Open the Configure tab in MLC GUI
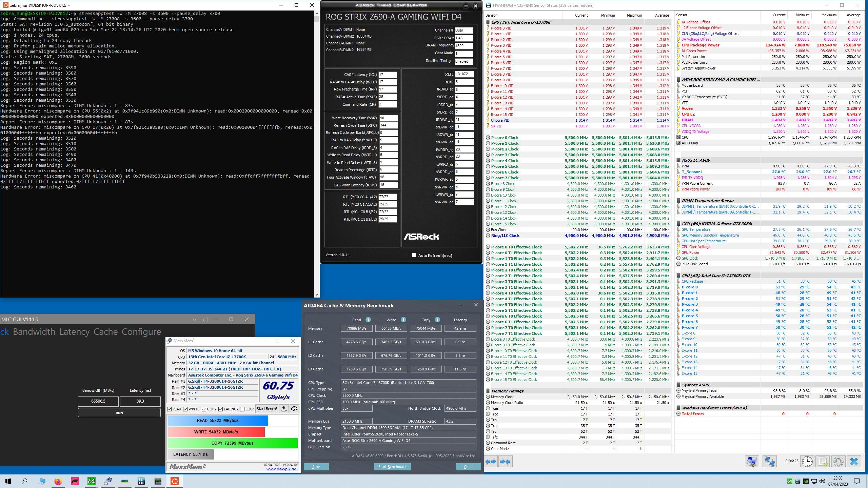Image resolution: width=868 pixels, height=488 pixels. click(141, 332)
